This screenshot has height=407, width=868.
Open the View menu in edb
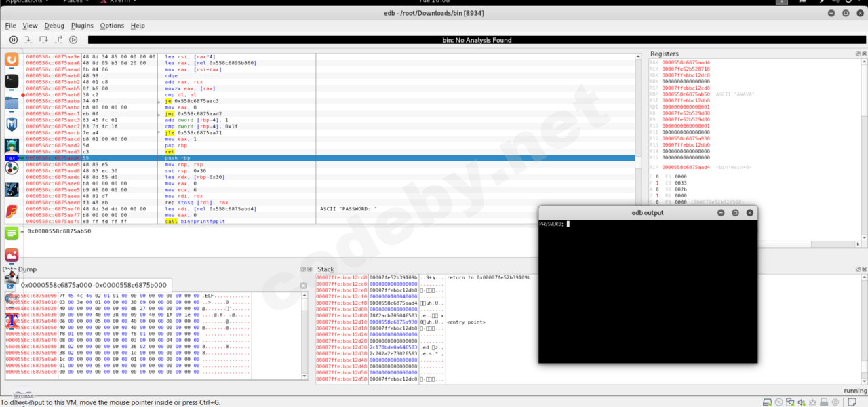coord(30,26)
